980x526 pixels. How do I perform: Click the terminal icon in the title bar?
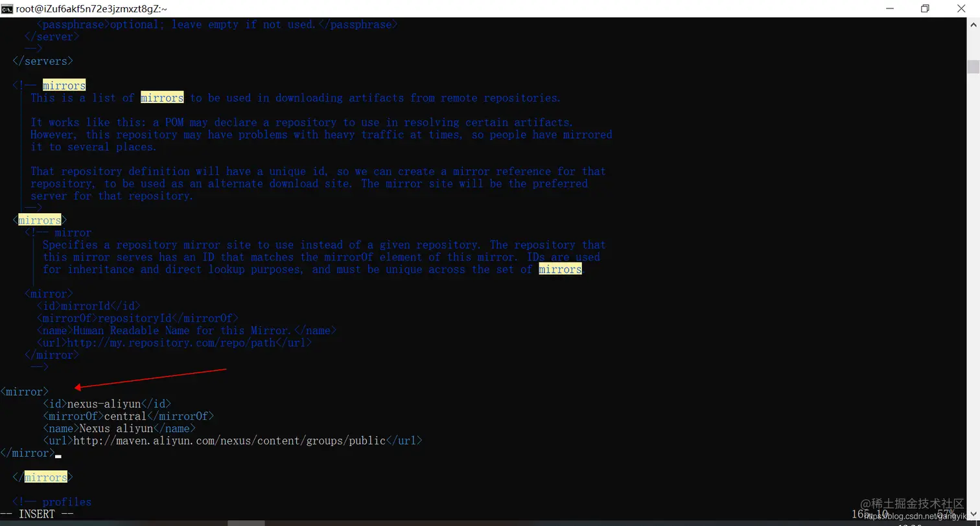7,8
